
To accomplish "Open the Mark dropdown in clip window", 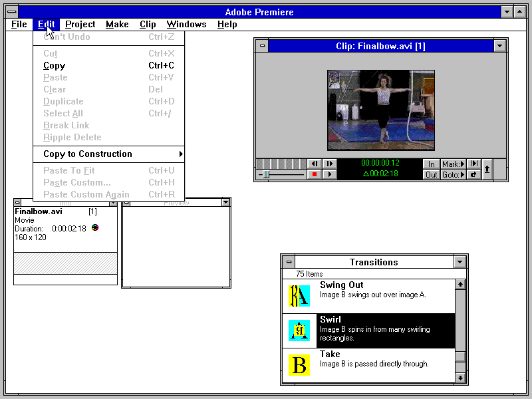I will pyautogui.click(x=453, y=164).
